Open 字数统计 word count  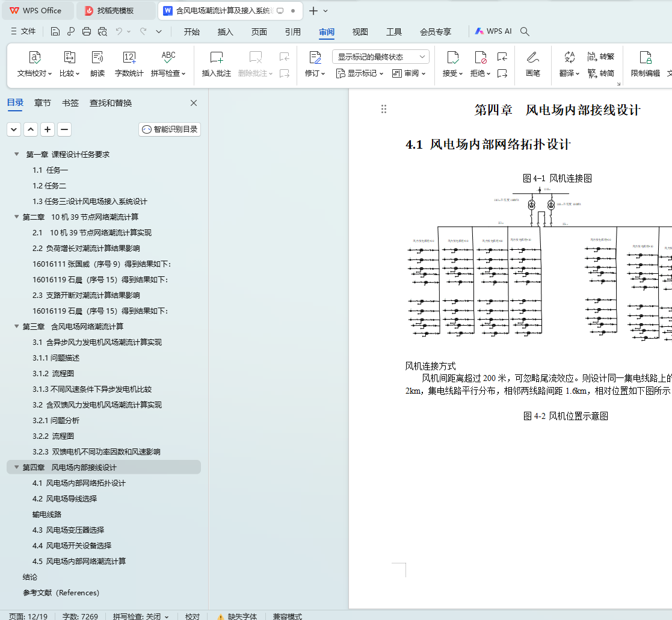click(x=129, y=64)
